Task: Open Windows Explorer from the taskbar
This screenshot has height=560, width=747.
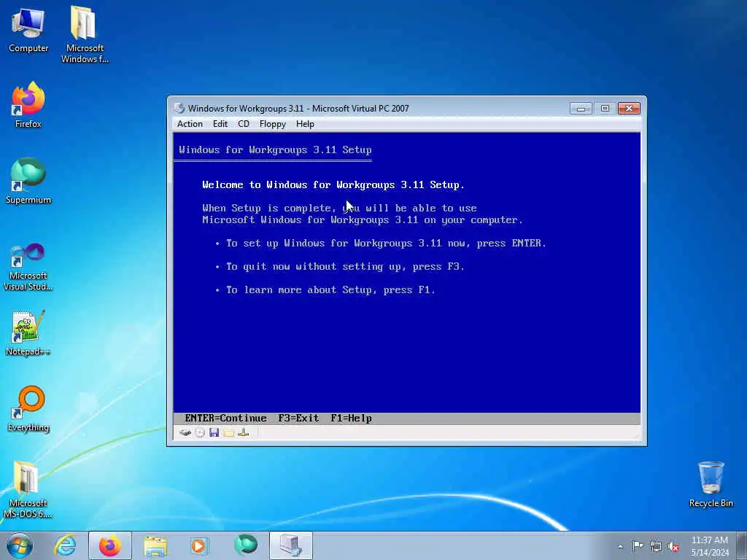Action: [x=155, y=545]
